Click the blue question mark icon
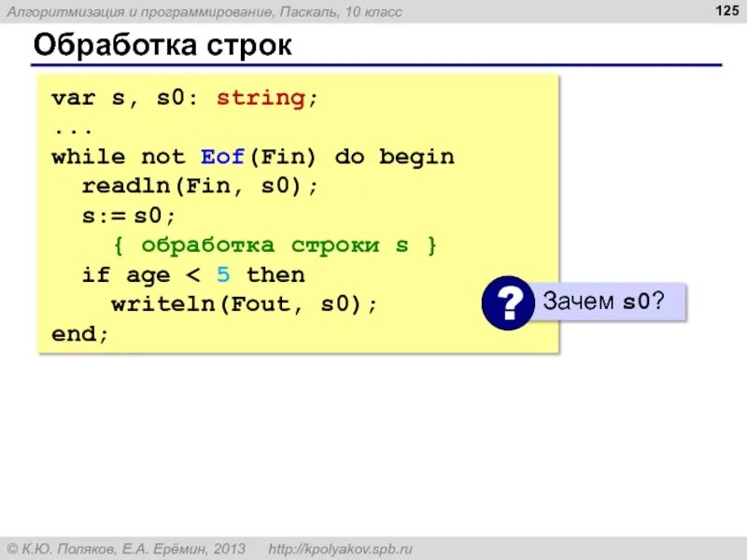 (x=508, y=302)
